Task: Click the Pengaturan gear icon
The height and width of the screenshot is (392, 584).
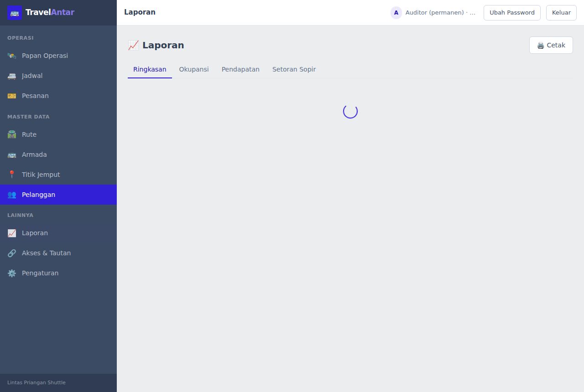Action: pyautogui.click(x=12, y=273)
